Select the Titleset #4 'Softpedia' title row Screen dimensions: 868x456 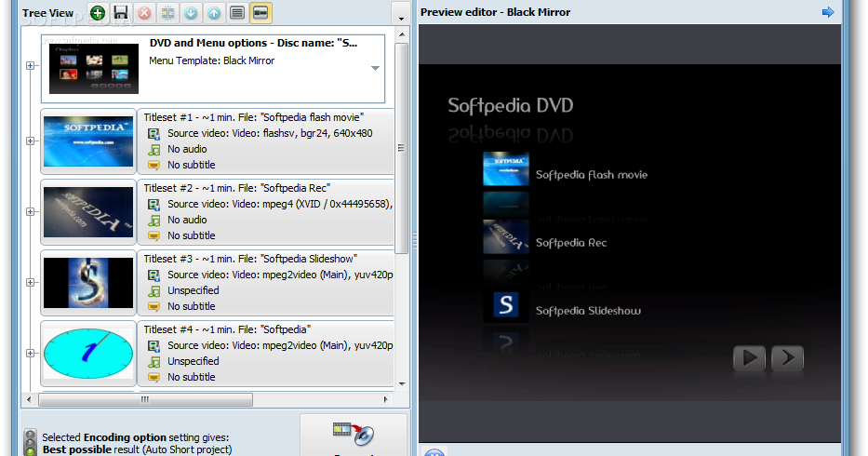click(x=227, y=329)
